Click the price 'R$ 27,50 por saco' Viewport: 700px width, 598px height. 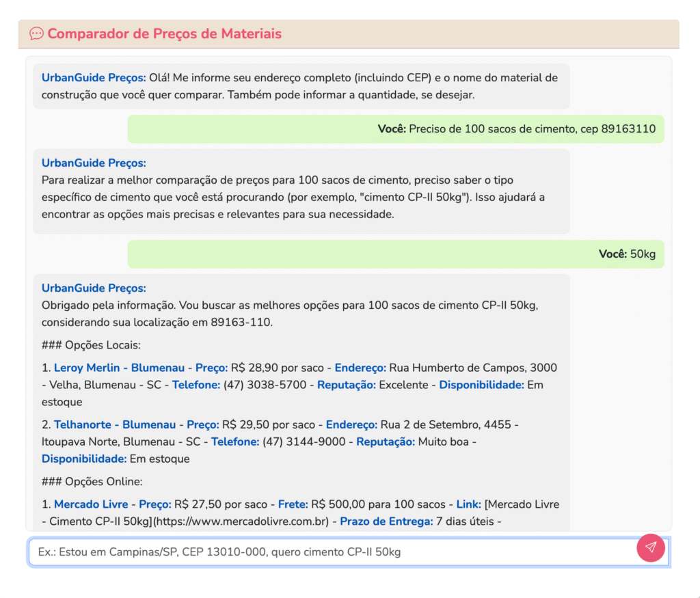coord(221,504)
